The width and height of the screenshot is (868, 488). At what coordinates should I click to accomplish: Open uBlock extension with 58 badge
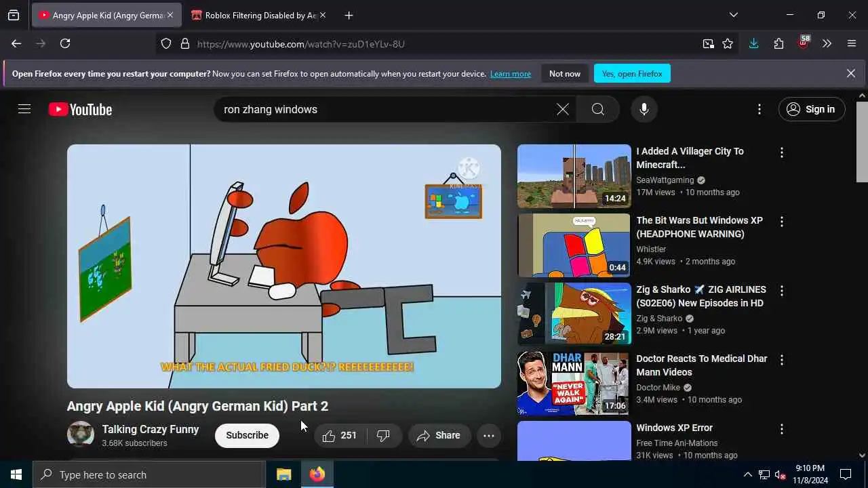pyautogui.click(x=804, y=43)
